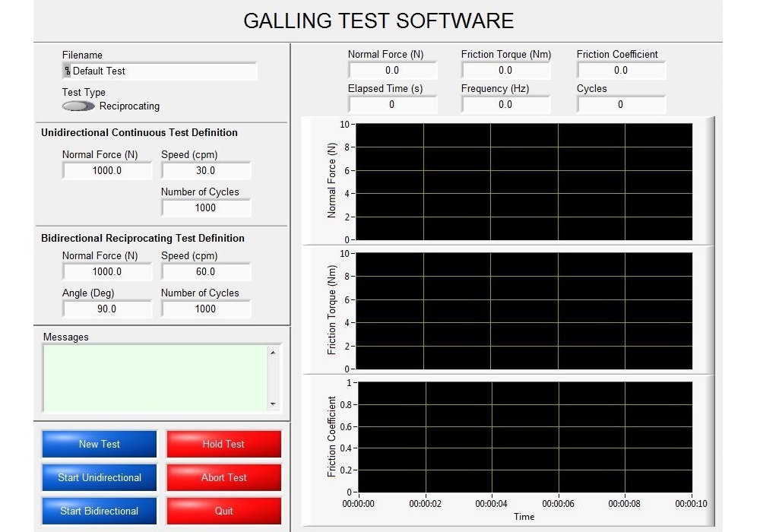The height and width of the screenshot is (532, 760).
Task: Click the file path icon in Filename field
Action: point(68,71)
